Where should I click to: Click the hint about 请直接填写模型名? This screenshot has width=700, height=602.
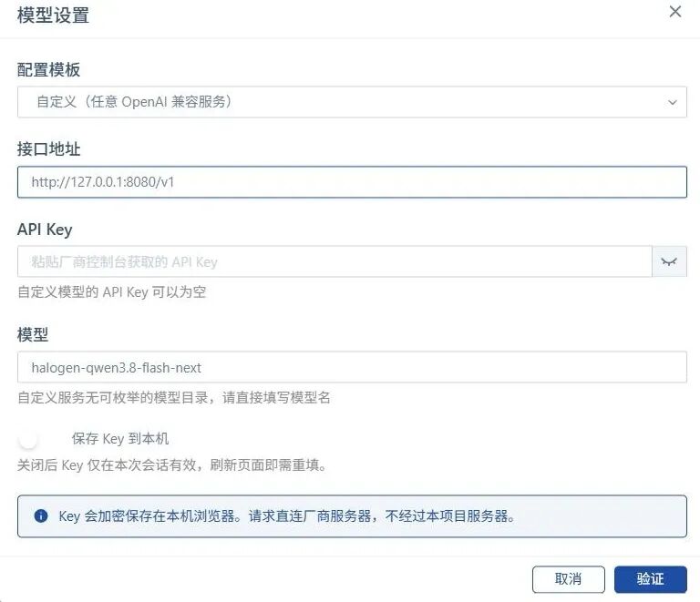(x=174, y=397)
